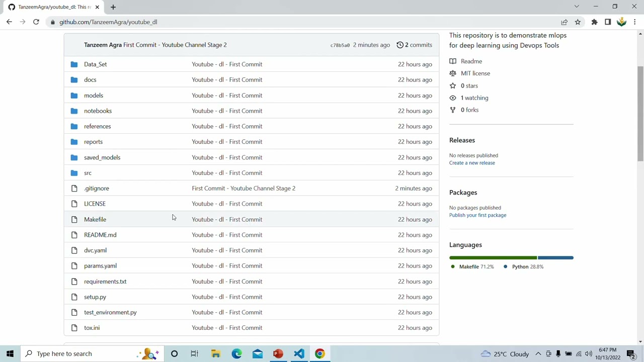Click the blue Python language bar segment
The width and height of the screenshot is (644, 362).
point(555,258)
